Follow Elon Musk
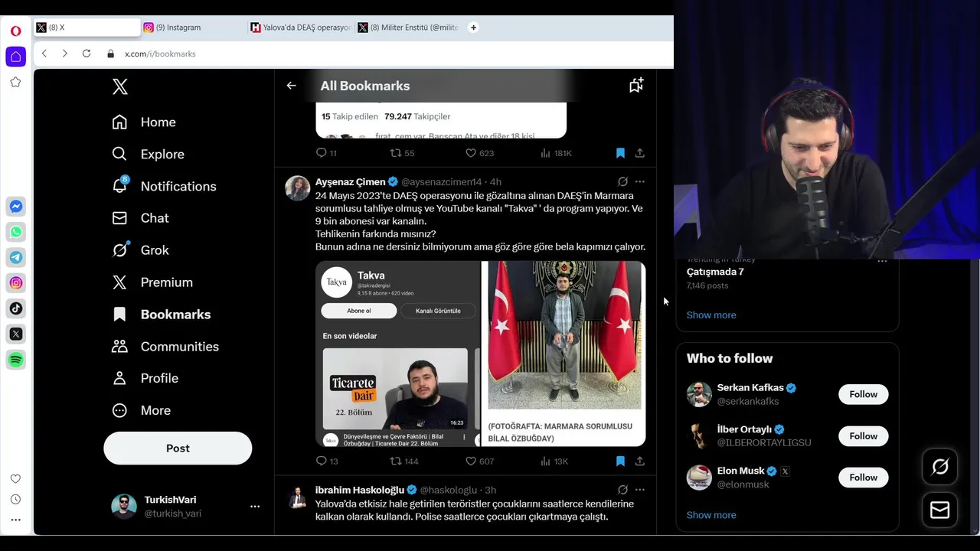Viewport: 980px width, 551px height. [863, 478]
